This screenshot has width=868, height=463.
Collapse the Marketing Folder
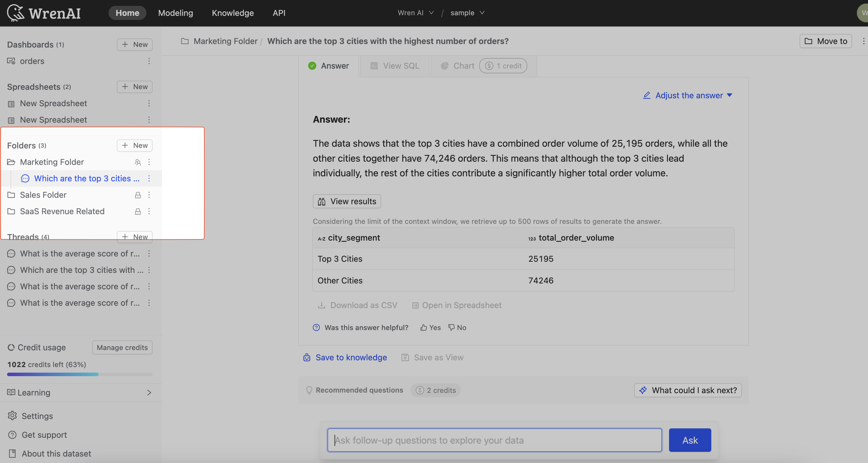11,162
